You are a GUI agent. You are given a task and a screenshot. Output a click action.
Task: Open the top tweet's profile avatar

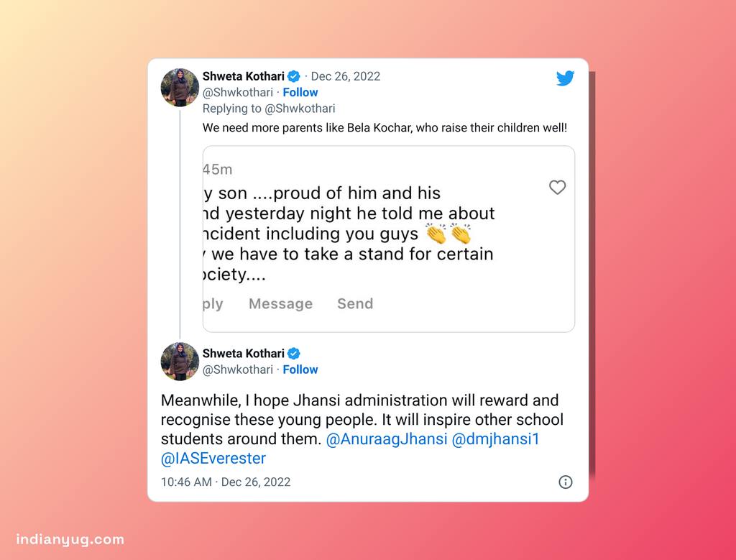pos(180,88)
